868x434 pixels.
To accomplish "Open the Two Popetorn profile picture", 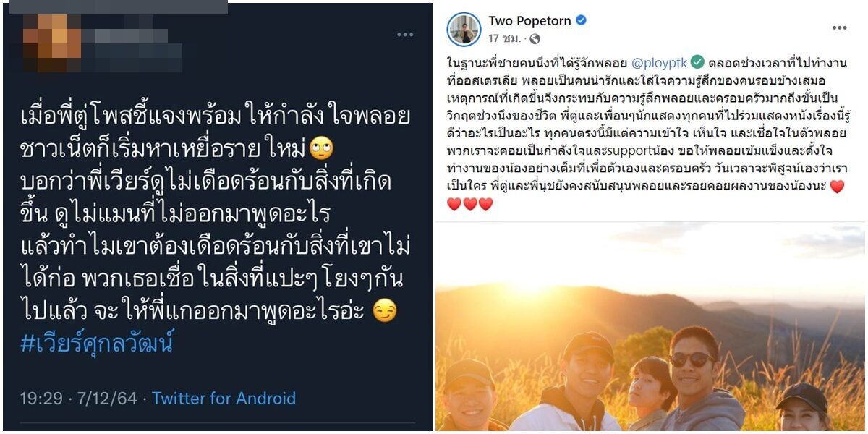I will tap(464, 30).
